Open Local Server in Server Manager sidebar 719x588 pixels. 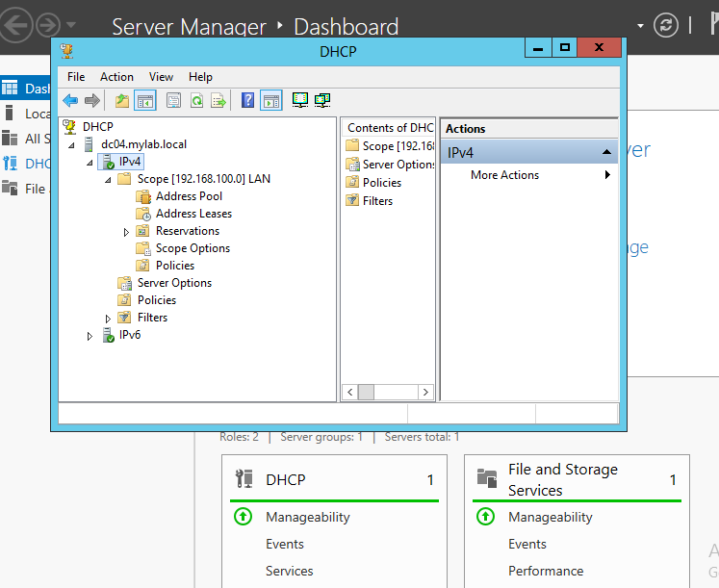click(25, 114)
